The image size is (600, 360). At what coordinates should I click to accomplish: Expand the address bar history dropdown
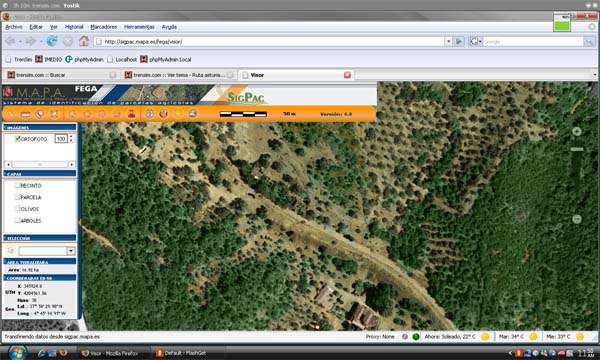(448, 41)
